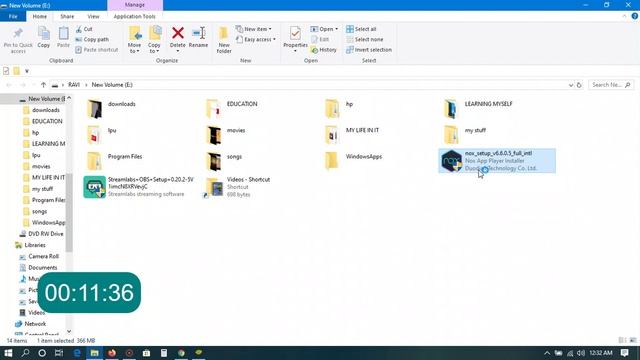The width and height of the screenshot is (640, 360).
Task: Select nox_setup_v6.6.0.5_full_intl installer
Action: 497,161
